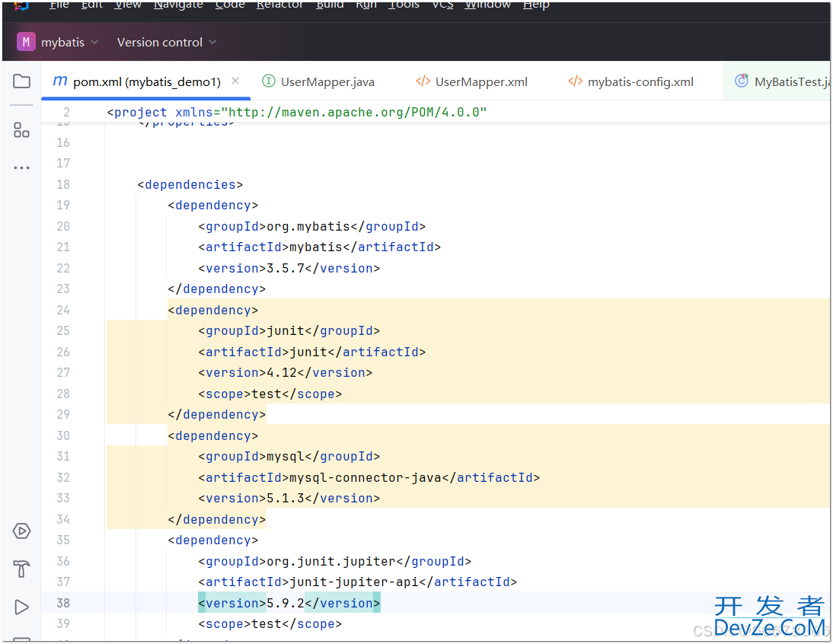Click the purple mybatis project M icon

pyautogui.click(x=26, y=42)
